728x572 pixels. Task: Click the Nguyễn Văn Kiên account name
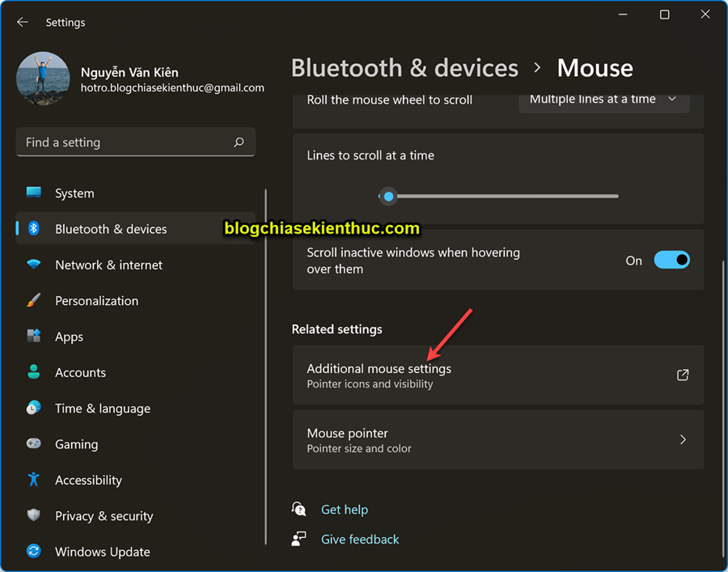129,72
